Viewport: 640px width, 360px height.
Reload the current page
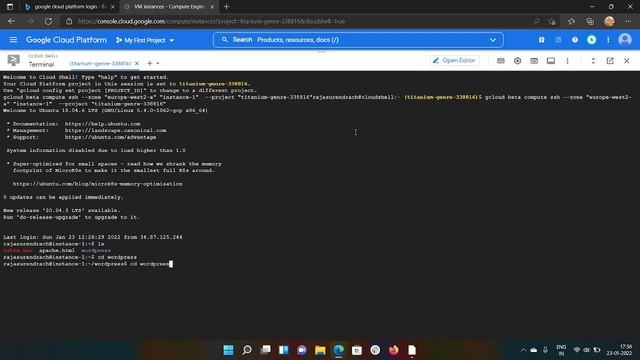click(48, 21)
